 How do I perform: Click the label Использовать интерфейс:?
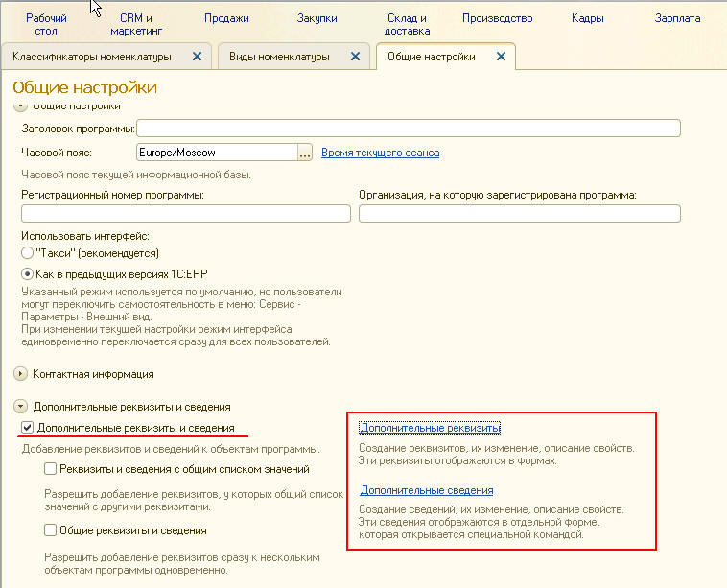(85, 236)
